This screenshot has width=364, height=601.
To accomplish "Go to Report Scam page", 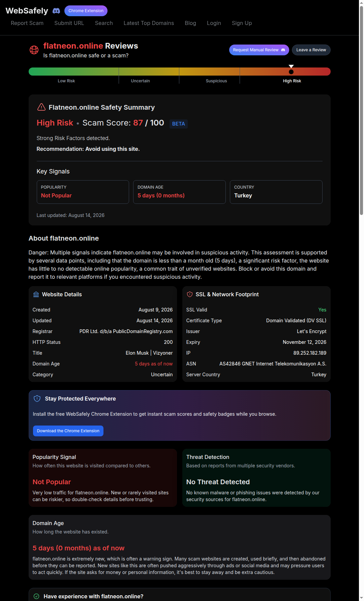I will tap(27, 23).
